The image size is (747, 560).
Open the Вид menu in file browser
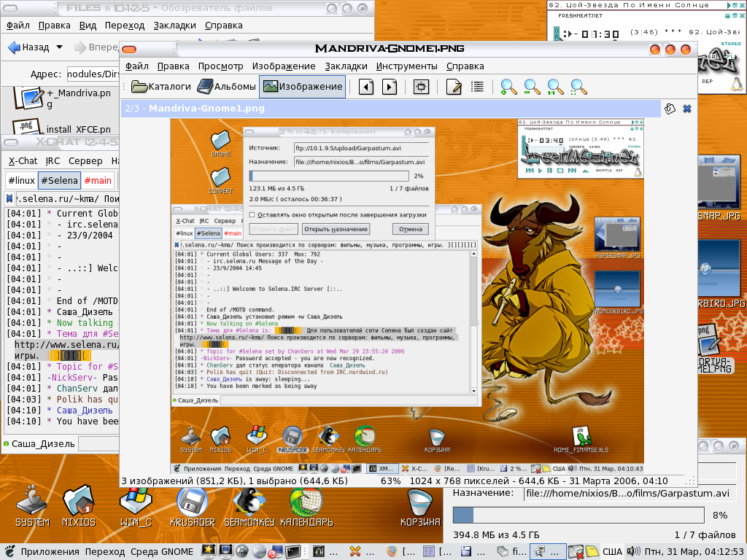88,26
